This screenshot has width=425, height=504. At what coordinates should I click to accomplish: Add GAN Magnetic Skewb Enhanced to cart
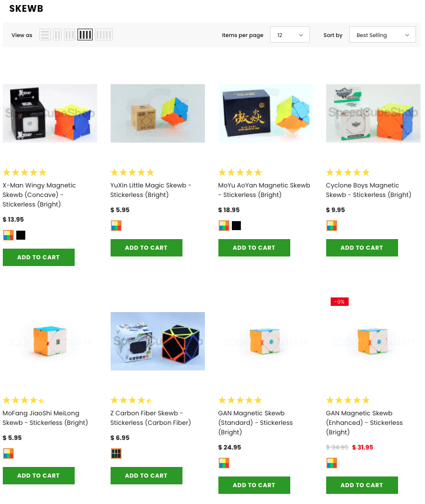(362, 485)
